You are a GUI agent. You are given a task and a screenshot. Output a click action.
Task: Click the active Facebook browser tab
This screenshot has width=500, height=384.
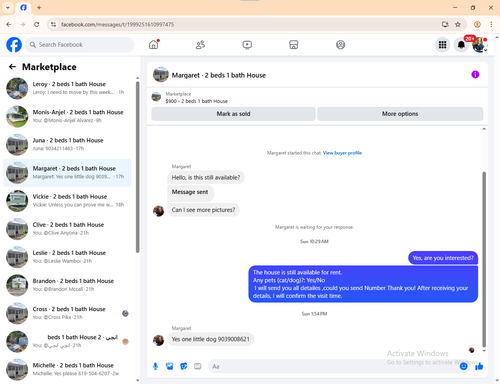coord(23,7)
